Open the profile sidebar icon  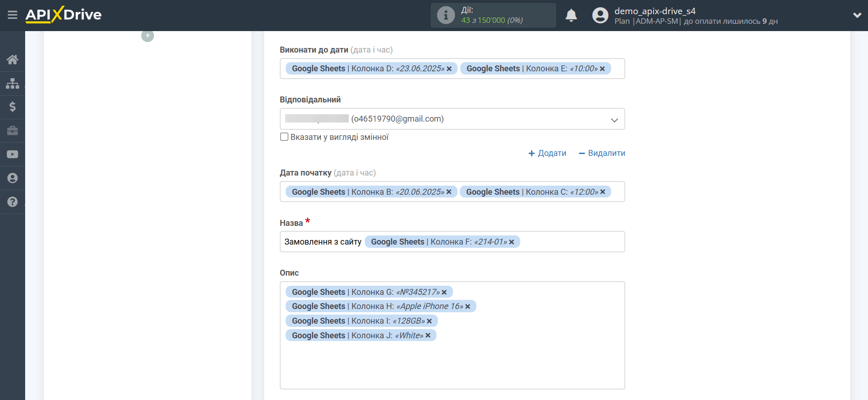point(12,178)
